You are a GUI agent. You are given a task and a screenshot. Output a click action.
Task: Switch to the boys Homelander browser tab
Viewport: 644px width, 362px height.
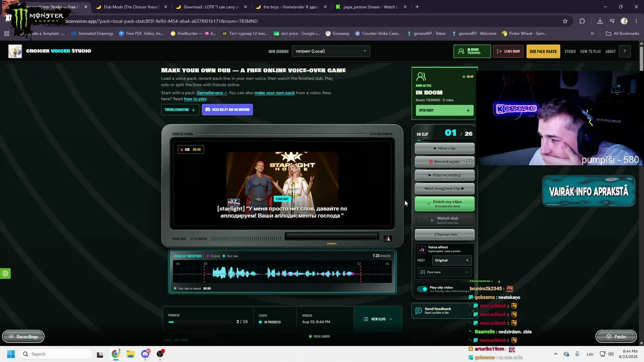290,7
